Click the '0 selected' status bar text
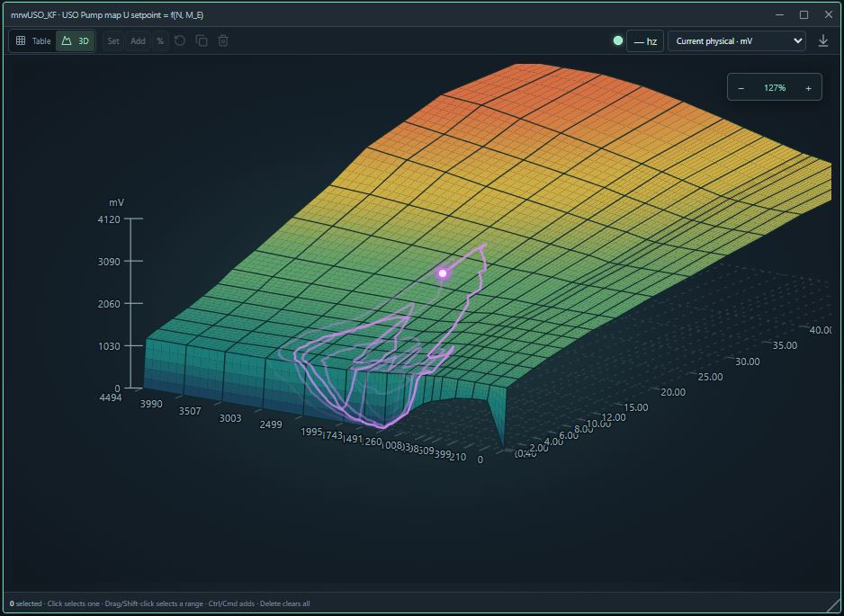 point(25,603)
